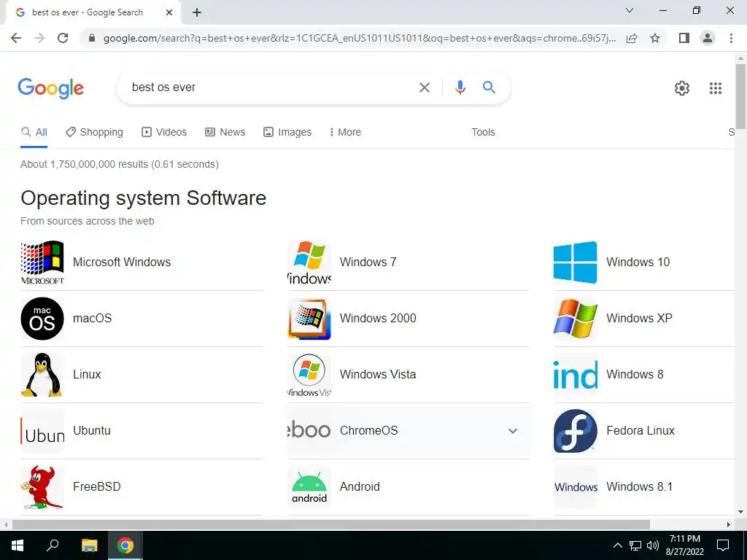Screen dimensions: 747x560
Task: Click the Windows XP flag logo
Action: coord(575,319)
